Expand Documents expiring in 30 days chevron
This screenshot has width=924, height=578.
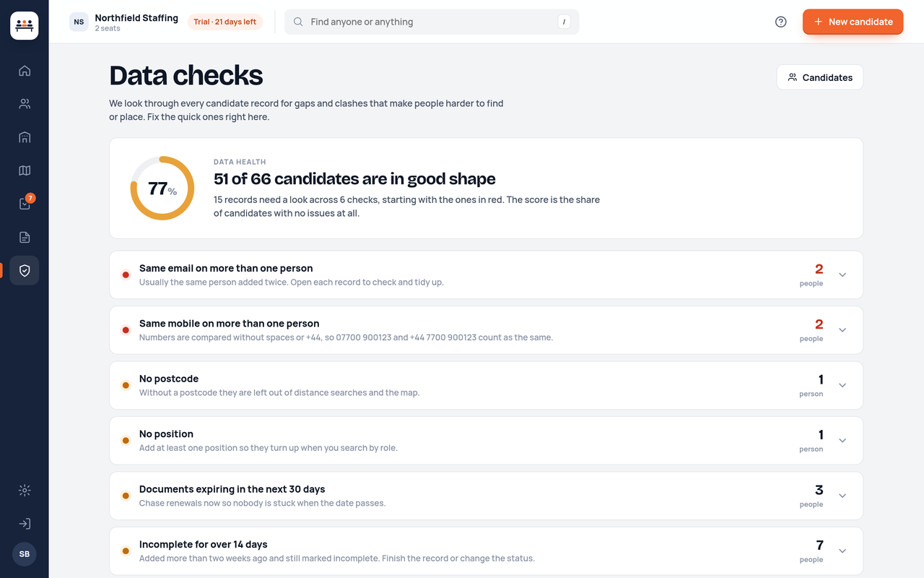tap(842, 496)
